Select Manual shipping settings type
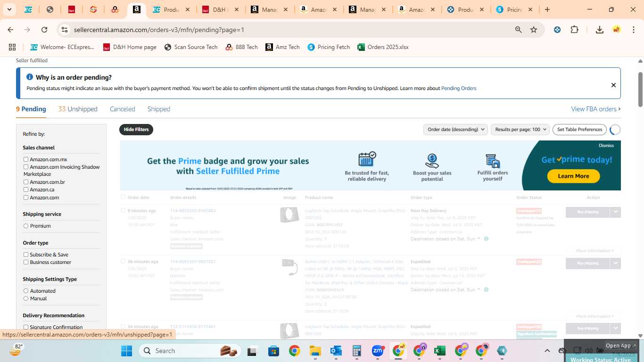The height and width of the screenshot is (362, 644). click(26, 298)
